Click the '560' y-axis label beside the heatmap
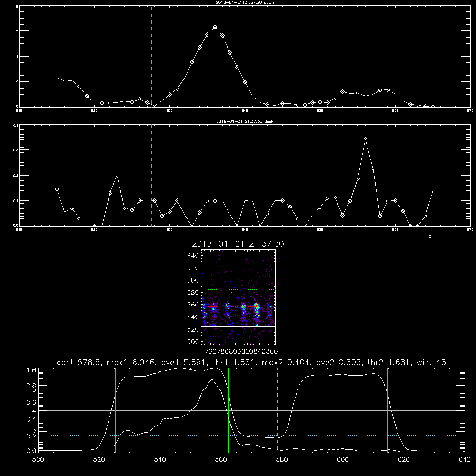This screenshot has height=476, width=476. tap(193, 305)
